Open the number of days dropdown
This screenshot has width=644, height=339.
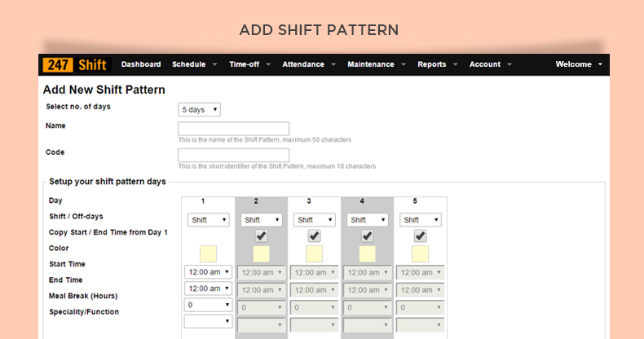click(x=199, y=109)
